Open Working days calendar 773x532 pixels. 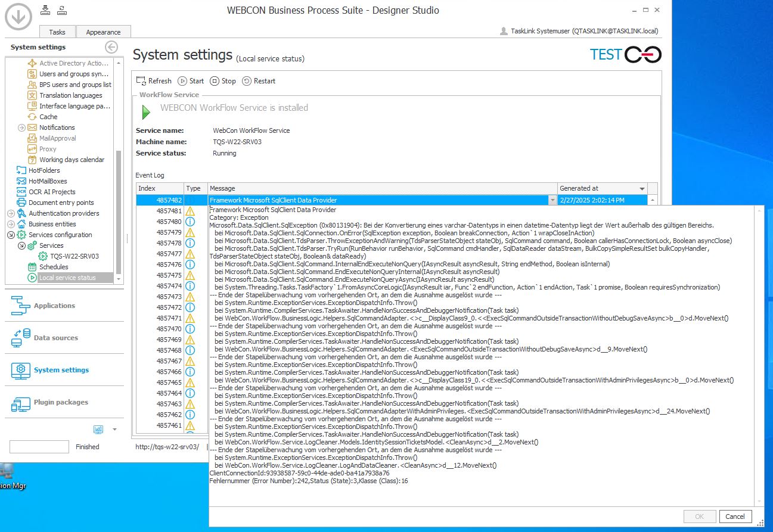pos(66,160)
